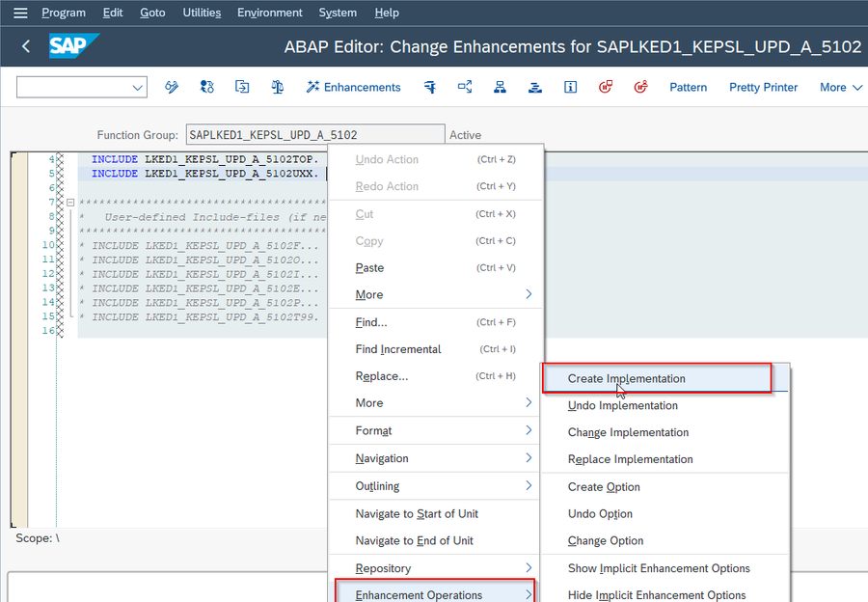Run the syntax Check scales icon
This screenshot has width=868, height=602.
tap(277, 87)
